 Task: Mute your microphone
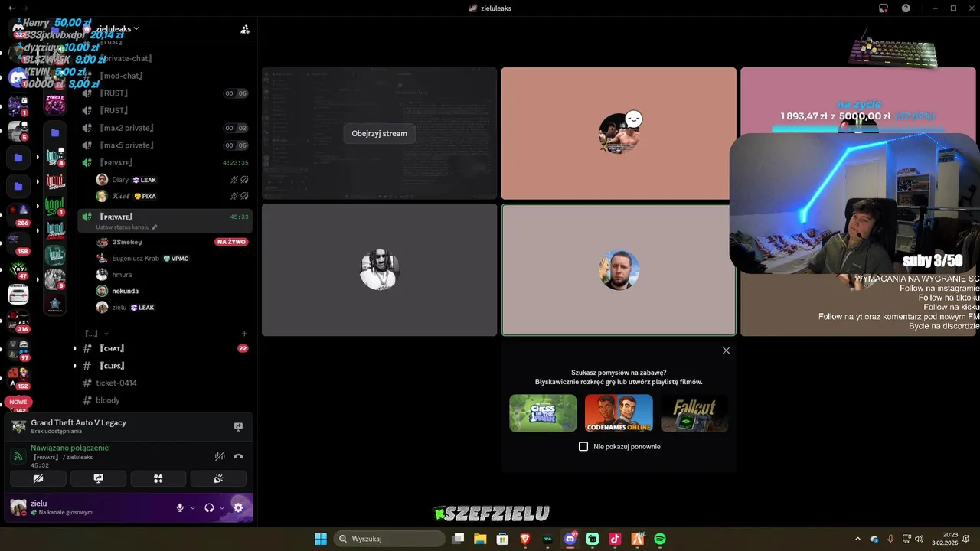181,507
